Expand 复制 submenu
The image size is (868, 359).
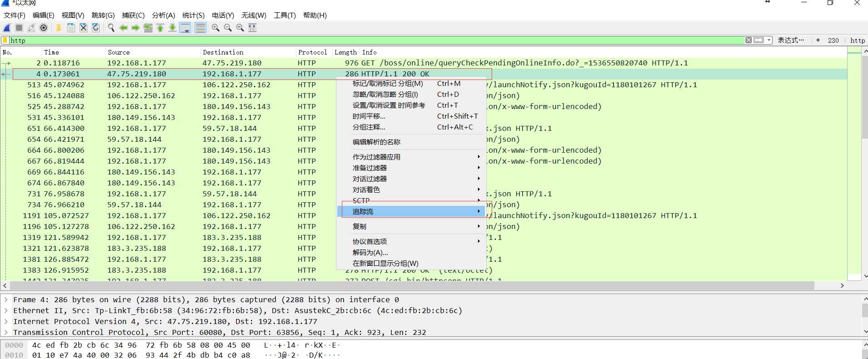(x=411, y=226)
